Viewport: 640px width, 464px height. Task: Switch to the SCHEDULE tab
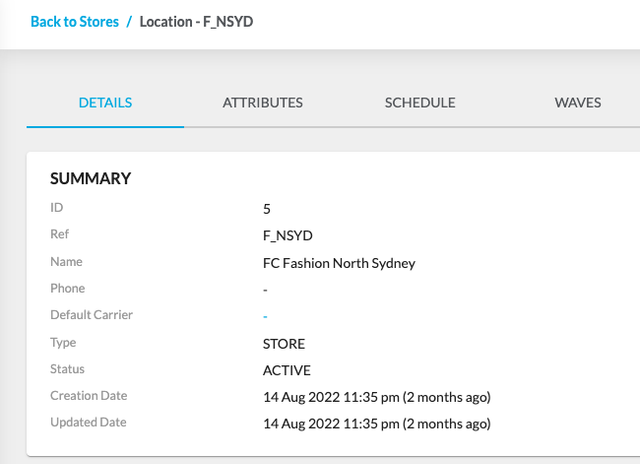(420, 102)
